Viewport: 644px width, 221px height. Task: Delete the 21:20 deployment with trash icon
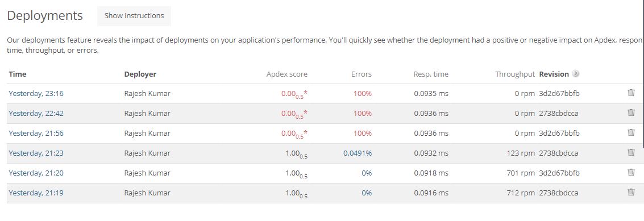tap(631, 172)
